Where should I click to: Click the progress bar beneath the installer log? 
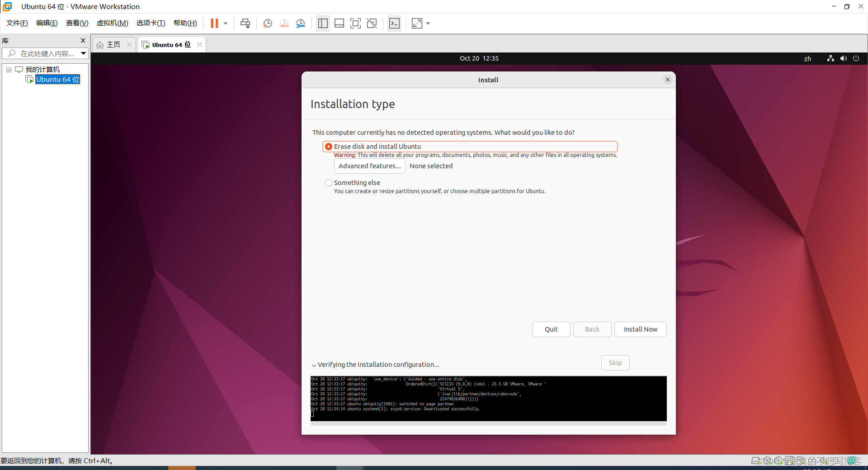[488, 423]
